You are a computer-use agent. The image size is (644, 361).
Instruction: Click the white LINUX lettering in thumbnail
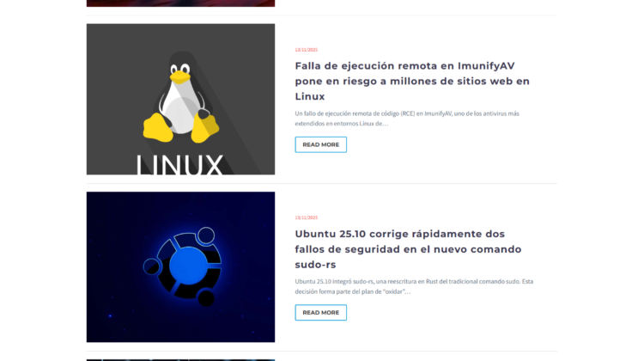[x=179, y=165]
